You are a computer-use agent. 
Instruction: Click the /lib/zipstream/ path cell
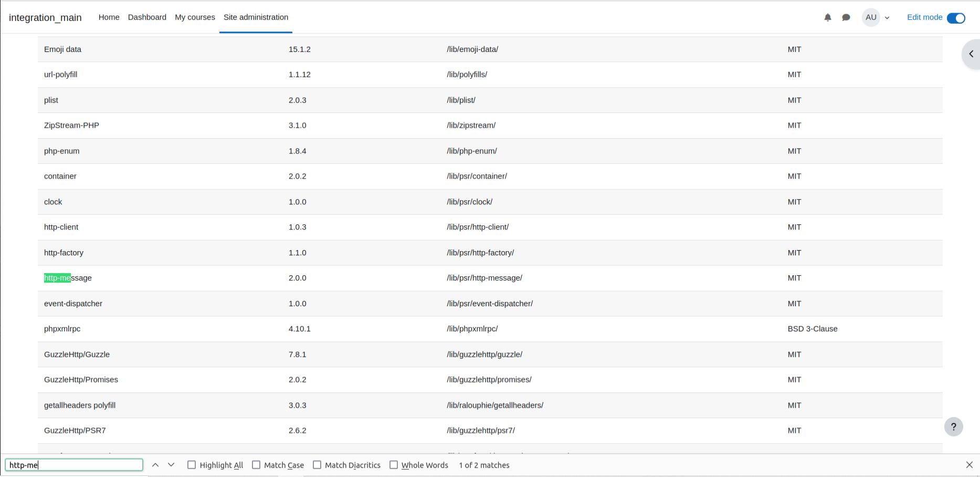pos(471,126)
